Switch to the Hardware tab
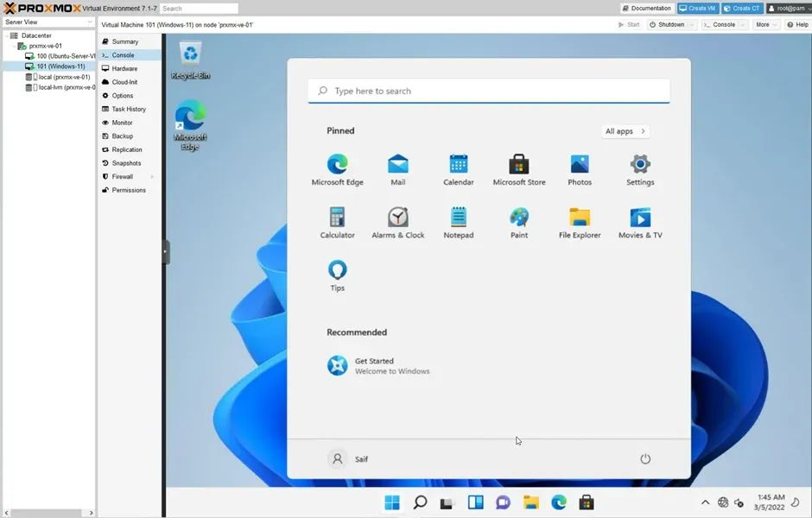Screen dimensions: 812x518 pos(124,68)
